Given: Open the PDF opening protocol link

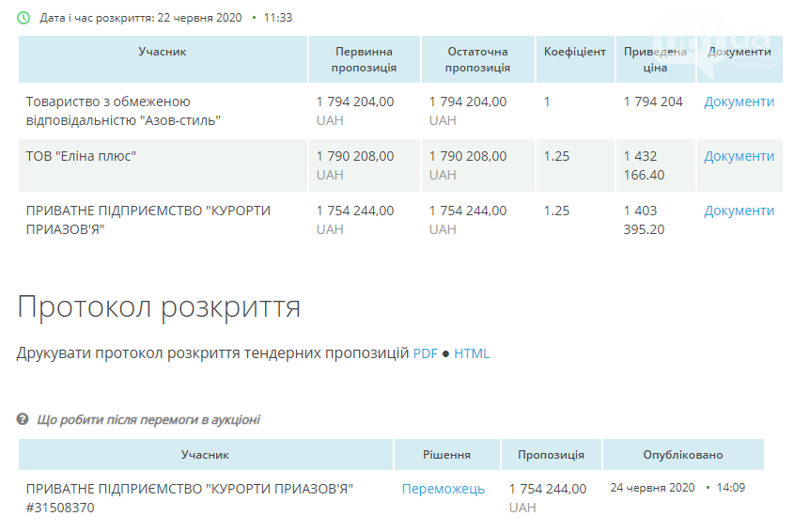Looking at the screenshot, I should (x=426, y=353).
